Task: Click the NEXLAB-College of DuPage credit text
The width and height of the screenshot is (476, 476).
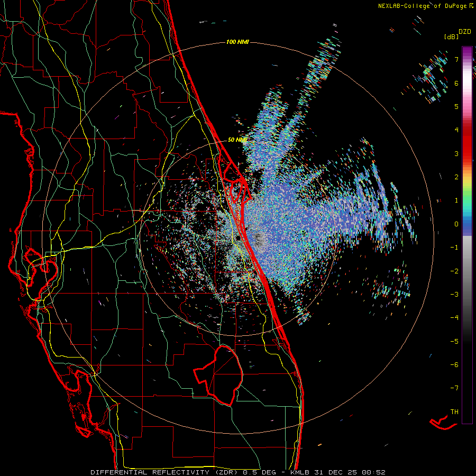Action: 422,6
